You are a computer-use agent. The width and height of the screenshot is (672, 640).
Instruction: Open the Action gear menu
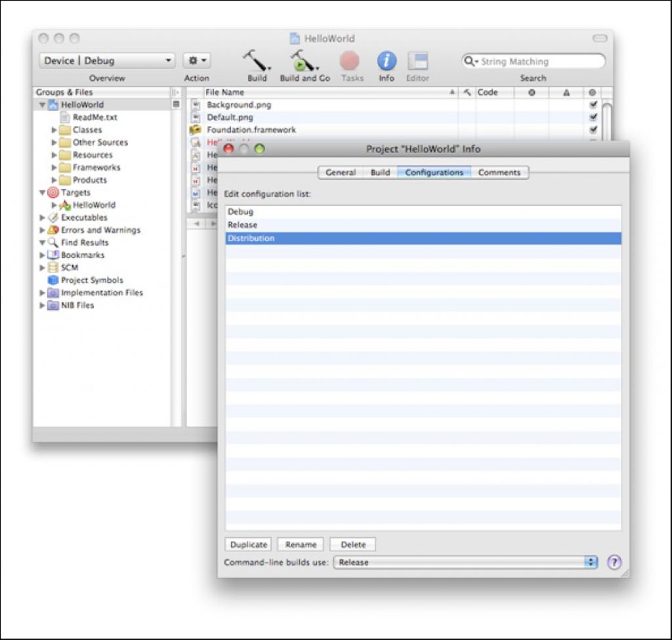click(197, 60)
